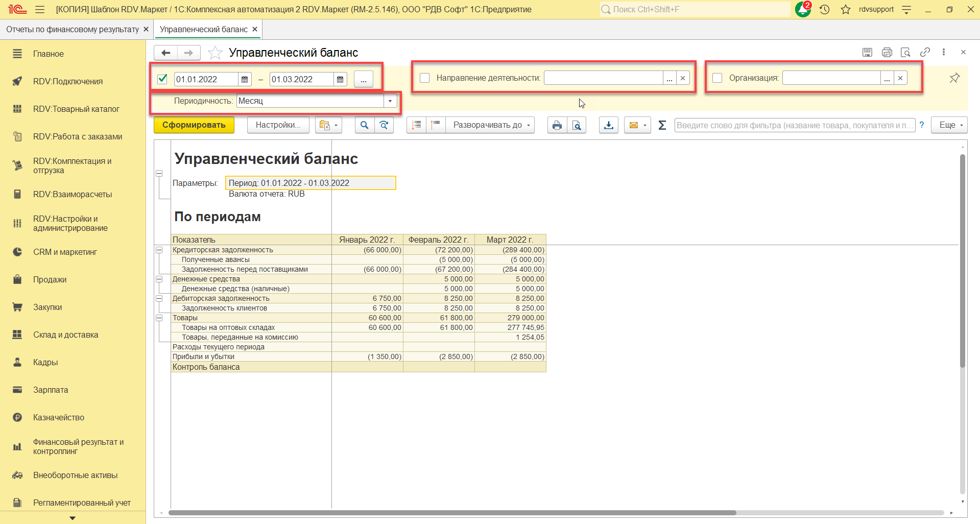This screenshot has height=524, width=980.
Task: Click the sigma sum icon
Action: pos(662,125)
